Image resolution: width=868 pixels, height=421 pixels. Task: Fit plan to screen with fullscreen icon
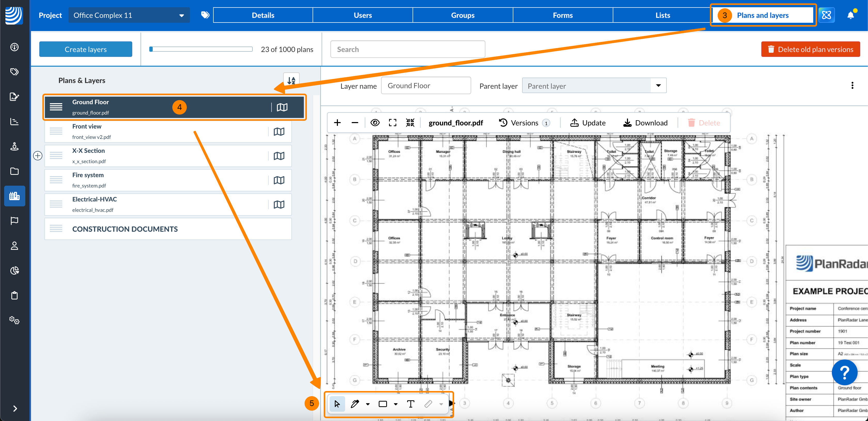pos(393,123)
